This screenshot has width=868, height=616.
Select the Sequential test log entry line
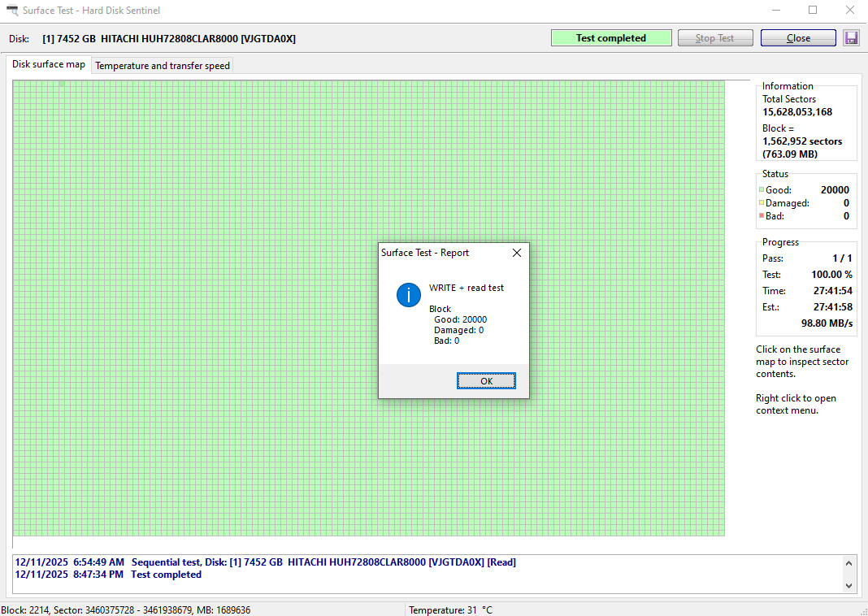coord(265,562)
